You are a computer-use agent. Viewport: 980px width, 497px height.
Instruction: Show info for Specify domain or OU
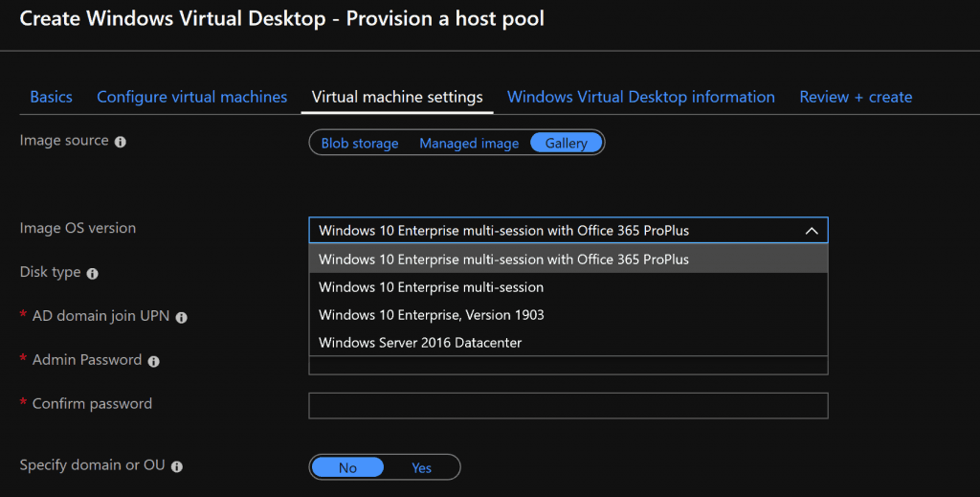(177, 466)
